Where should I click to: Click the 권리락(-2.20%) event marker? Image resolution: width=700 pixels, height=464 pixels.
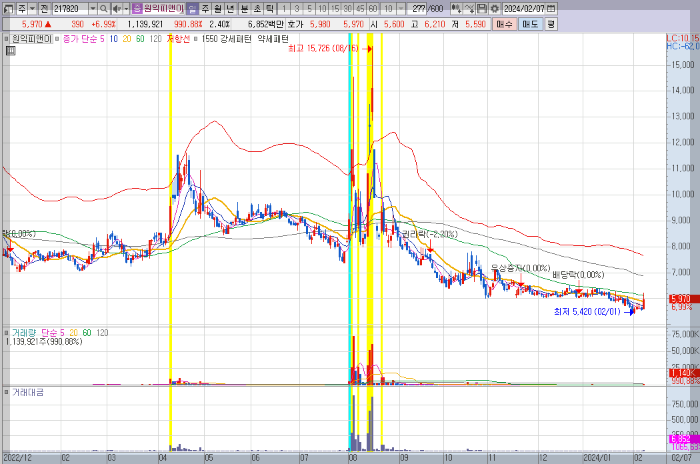429,234
